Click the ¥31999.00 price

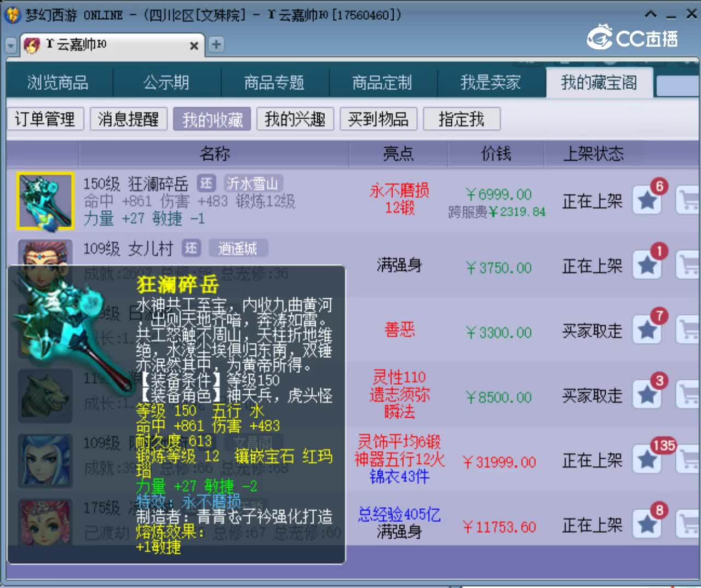[x=499, y=462]
